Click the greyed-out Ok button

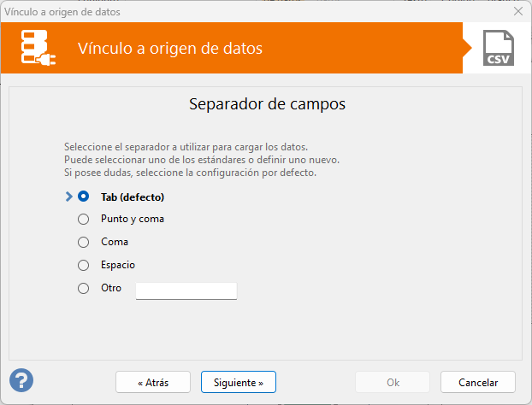coord(393,382)
